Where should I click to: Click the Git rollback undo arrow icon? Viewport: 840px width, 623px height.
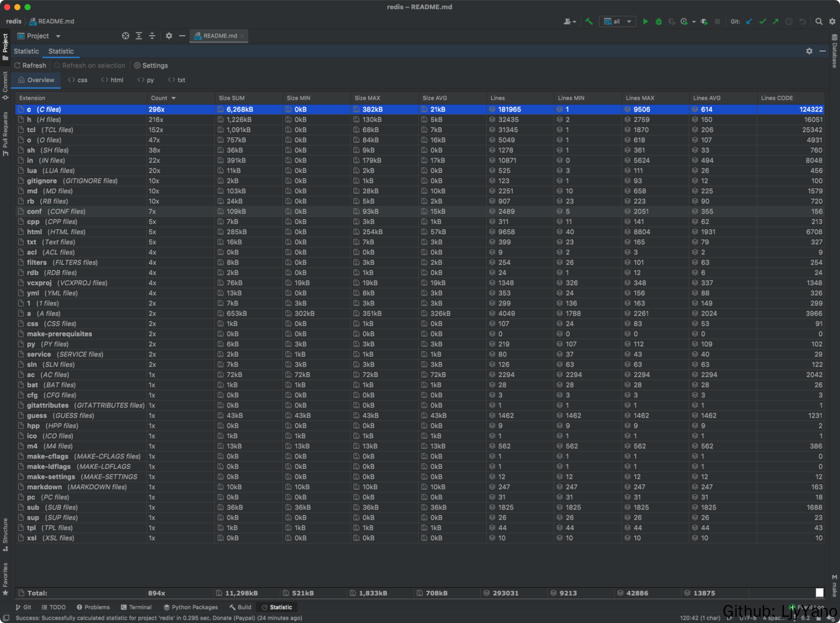click(x=802, y=22)
